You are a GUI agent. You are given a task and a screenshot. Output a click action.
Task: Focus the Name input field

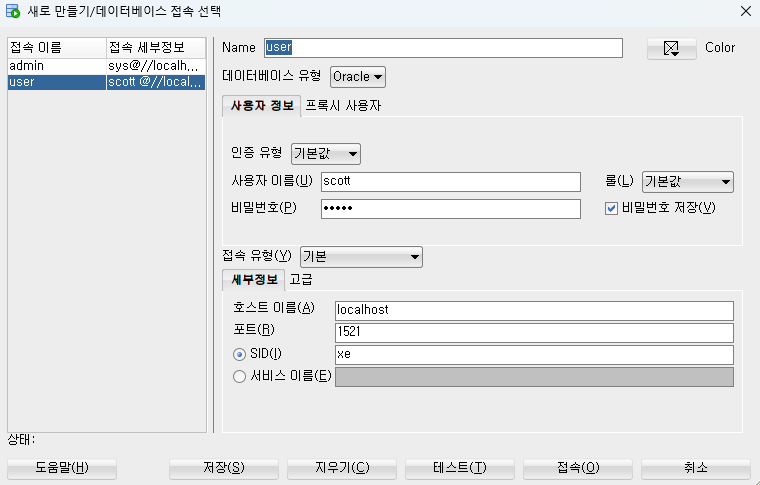pyautogui.click(x=443, y=48)
